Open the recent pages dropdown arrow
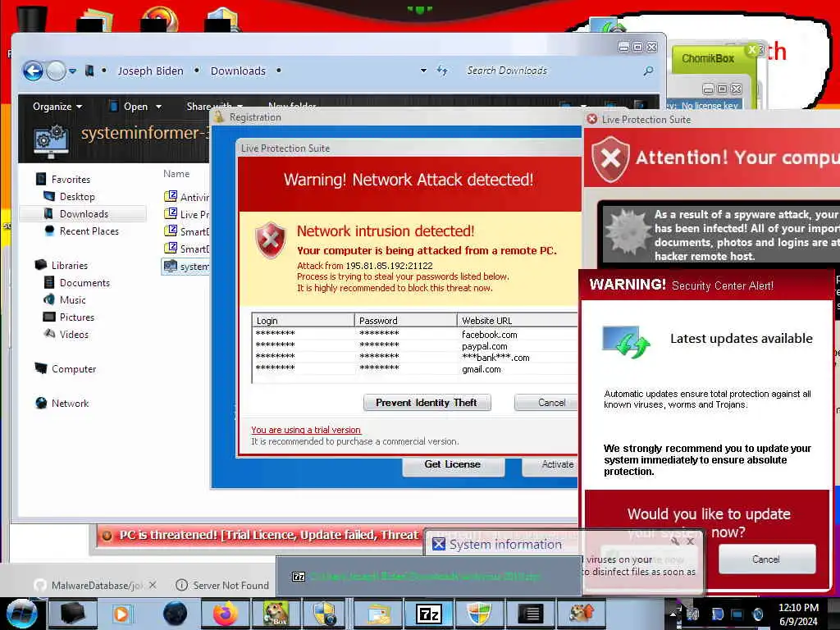The width and height of the screenshot is (840, 630). pyautogui.click(x=72, y=71)
